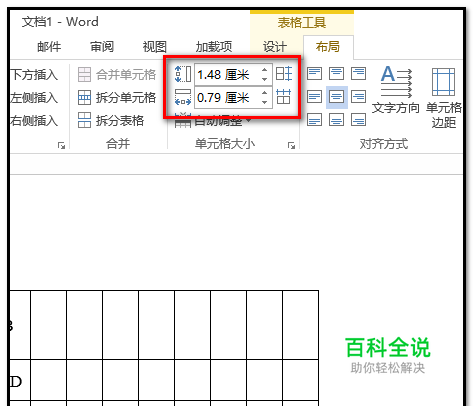
Task: Click the column width icon
Action: pos(183,97)
